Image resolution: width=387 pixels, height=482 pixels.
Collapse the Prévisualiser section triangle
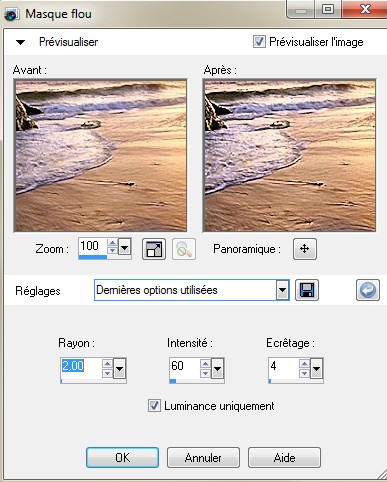pos(21,42)
